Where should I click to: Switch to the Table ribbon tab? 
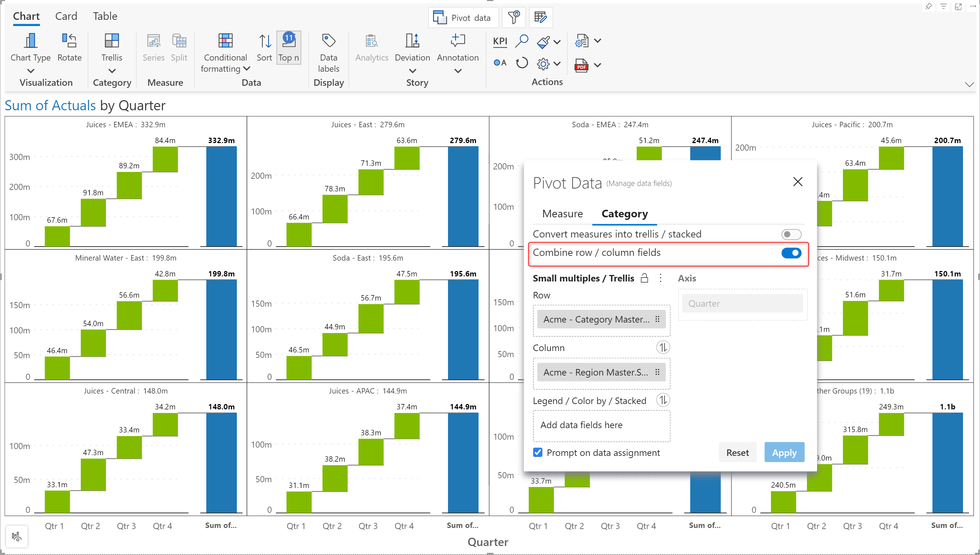(105, 16)
